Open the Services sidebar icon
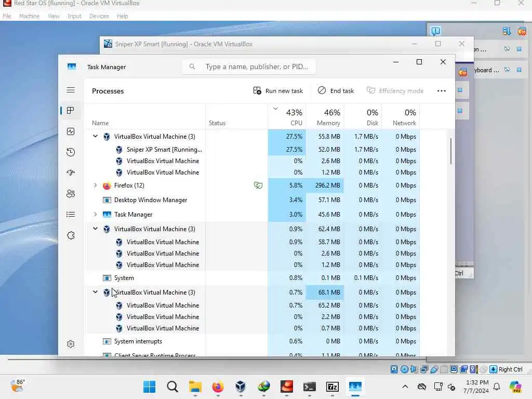Viewport: 532px width, 399px height. 71,235
